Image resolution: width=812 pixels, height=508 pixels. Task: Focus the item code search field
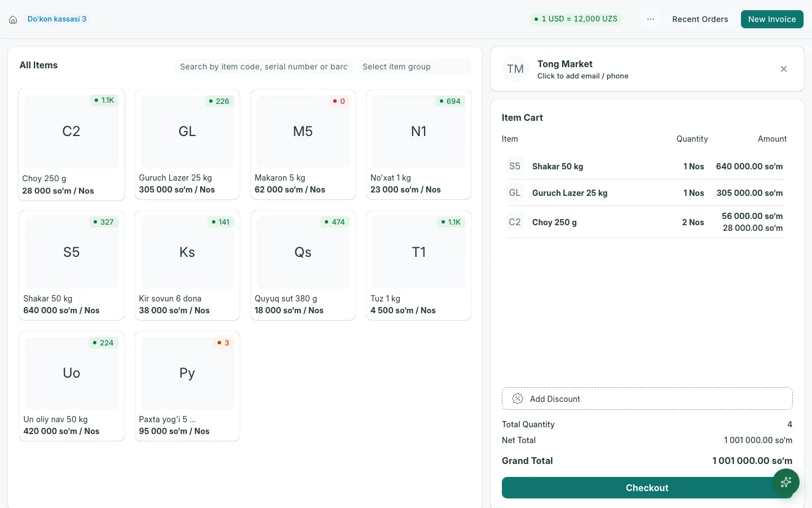(x=263, y=67)
